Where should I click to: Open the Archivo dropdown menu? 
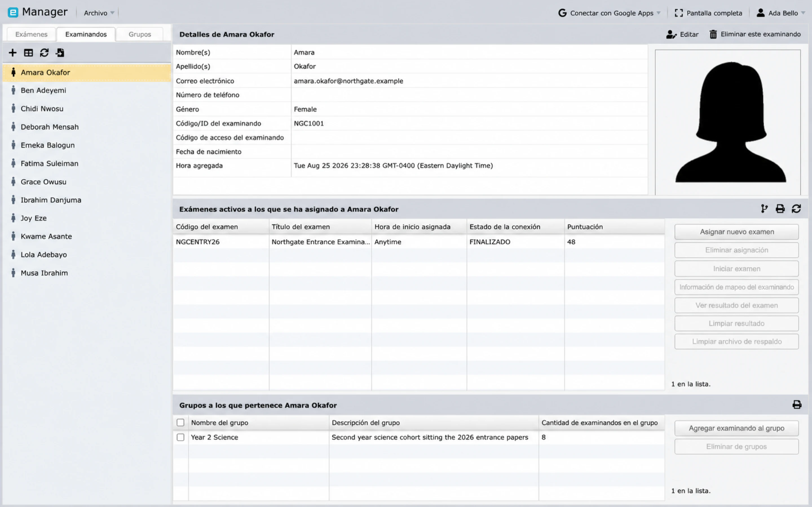99,13
